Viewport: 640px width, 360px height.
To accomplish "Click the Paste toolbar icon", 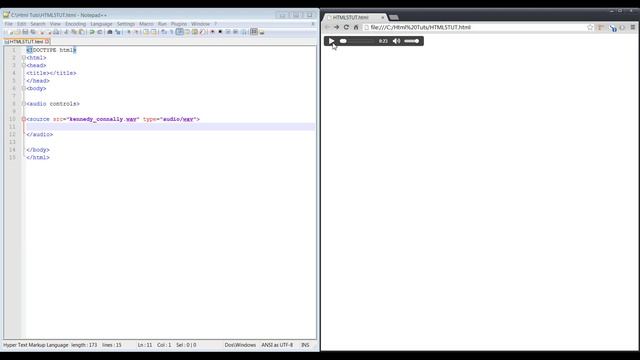I will coord(81,32).
